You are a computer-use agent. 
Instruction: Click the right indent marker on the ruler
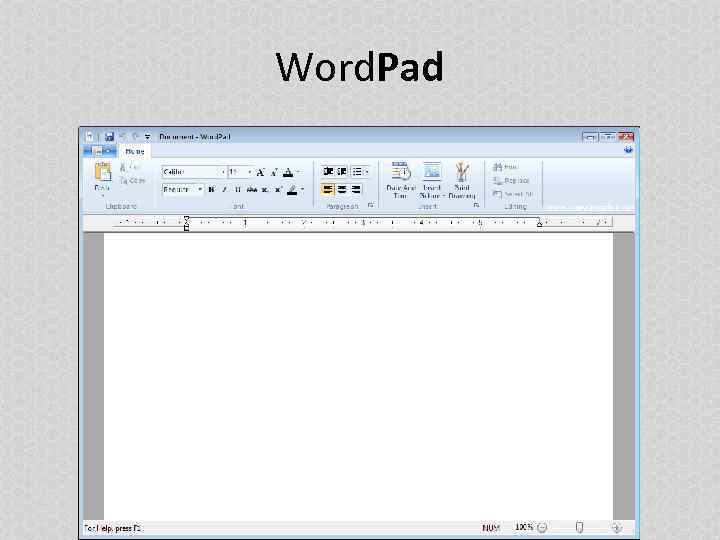[540, 224]
